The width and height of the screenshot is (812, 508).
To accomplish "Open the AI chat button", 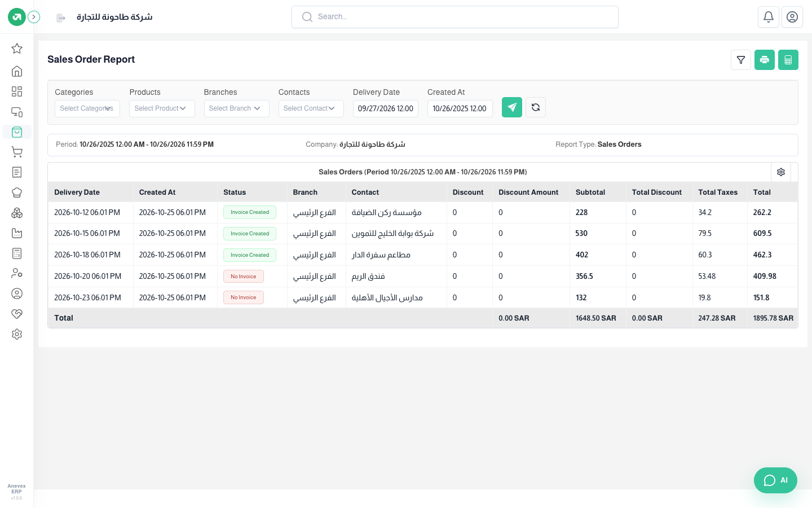I will [775, 480].
